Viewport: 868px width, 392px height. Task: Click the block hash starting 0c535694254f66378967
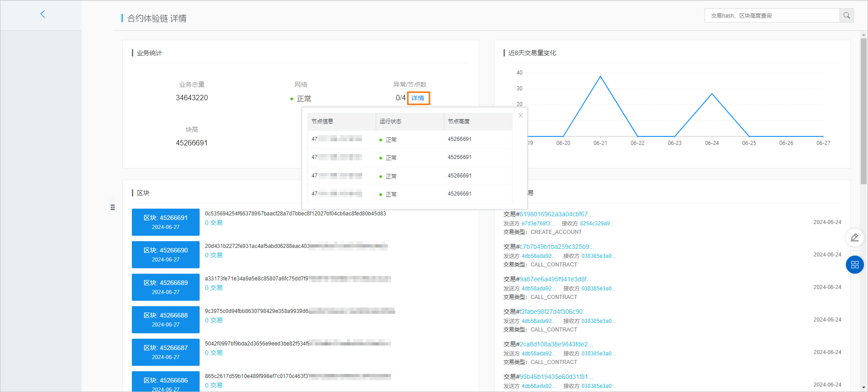point(295,214)
